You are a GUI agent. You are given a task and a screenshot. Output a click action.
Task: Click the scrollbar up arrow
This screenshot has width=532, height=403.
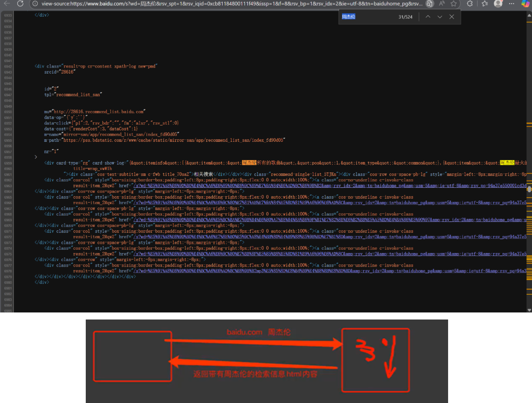(529, 15)
